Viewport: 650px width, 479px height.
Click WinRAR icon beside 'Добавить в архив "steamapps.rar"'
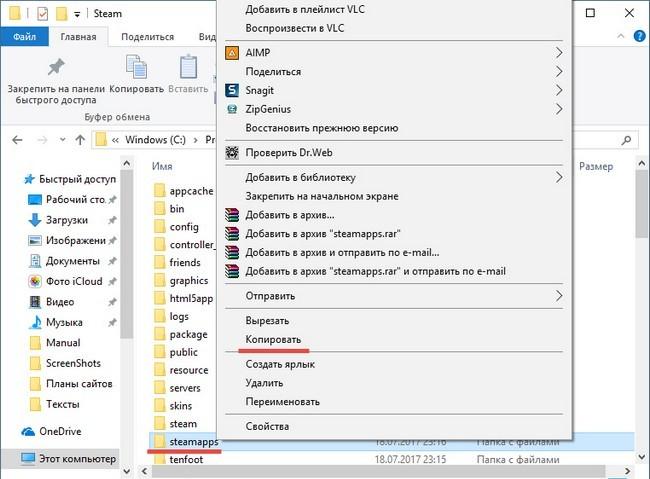pos(232,233)
